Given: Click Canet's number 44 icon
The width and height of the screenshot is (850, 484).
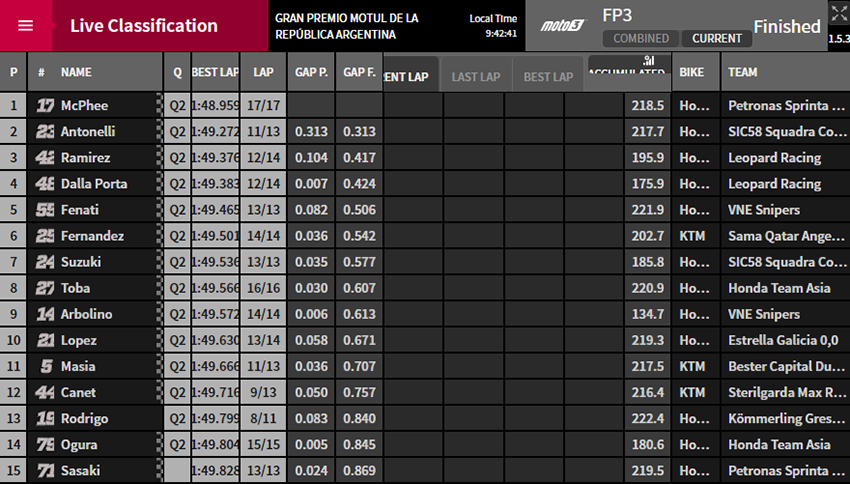Looking at the screenshot, I should pos(45,392).
